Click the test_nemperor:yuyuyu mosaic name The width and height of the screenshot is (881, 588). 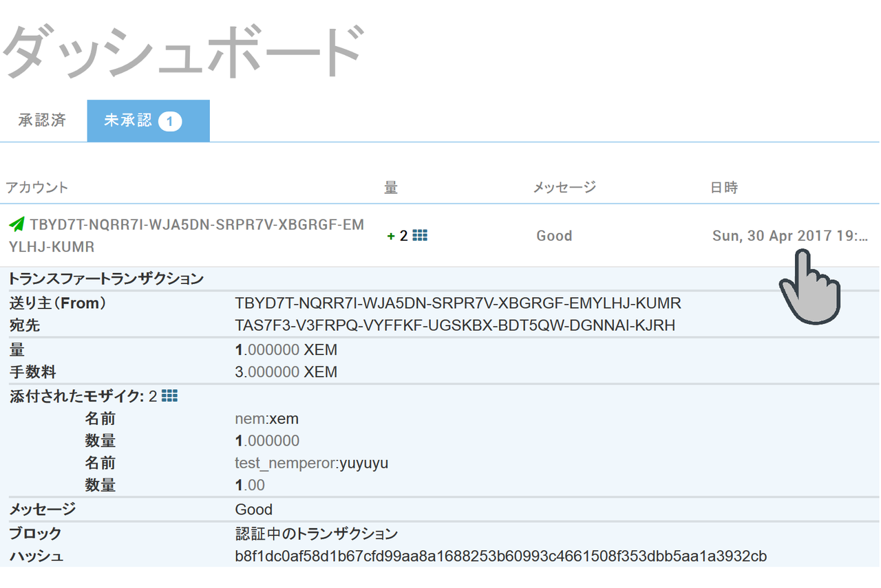312,463
